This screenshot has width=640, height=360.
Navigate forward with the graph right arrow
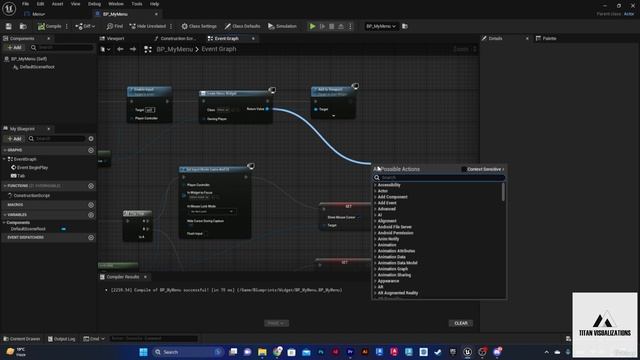click(x=133, y=49)
